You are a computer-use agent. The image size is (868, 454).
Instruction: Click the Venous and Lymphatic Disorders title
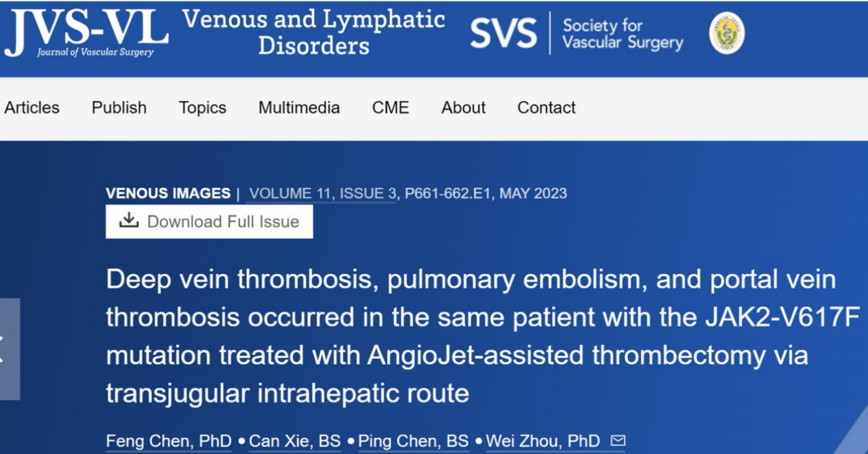pos(313,33)
